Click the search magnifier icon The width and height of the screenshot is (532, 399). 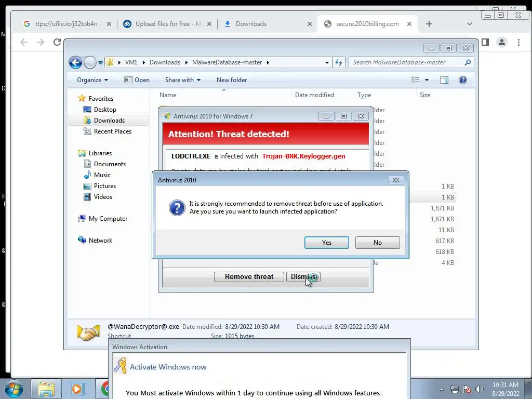coord(468,62)
